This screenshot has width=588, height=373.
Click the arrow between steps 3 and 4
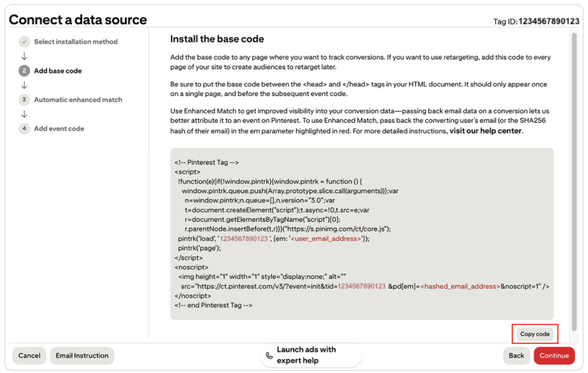24,114
